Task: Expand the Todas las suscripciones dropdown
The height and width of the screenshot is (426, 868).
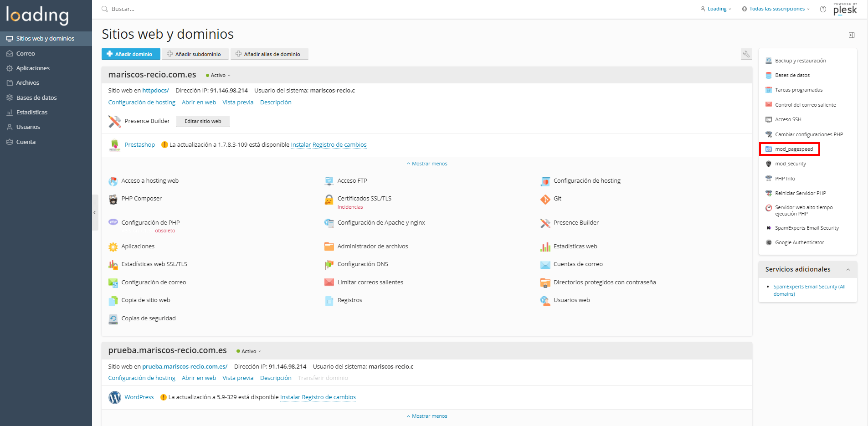Action: click(776, 9)
